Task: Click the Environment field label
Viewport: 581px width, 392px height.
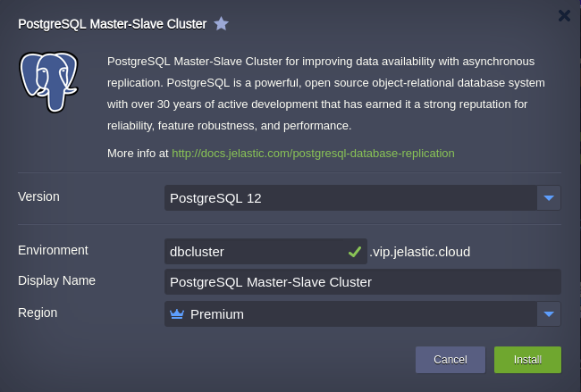Action: point(53,250)
